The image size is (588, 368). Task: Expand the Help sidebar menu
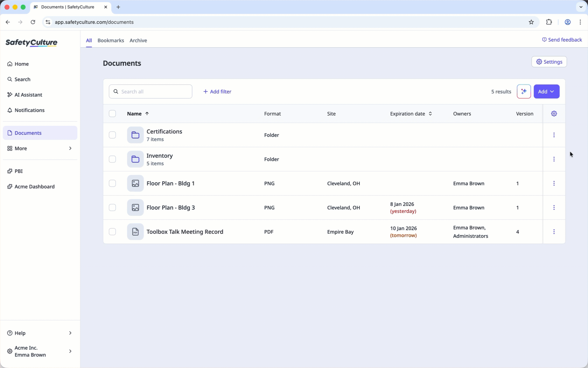click(40, 333)
